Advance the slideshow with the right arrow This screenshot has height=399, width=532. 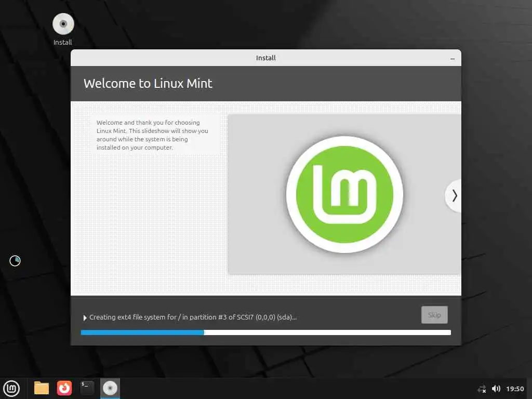454,196
